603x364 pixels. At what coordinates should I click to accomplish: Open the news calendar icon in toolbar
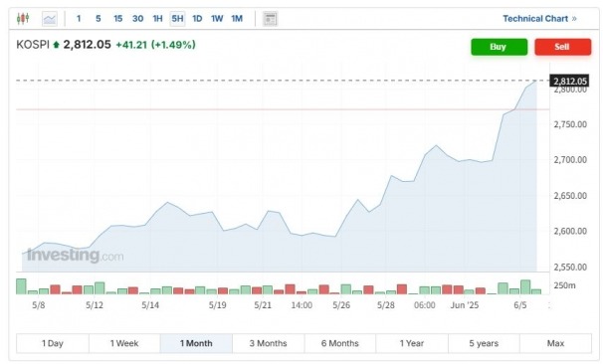270,19
